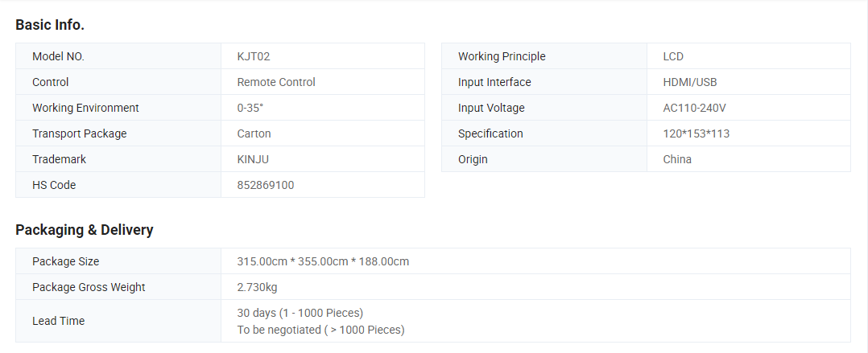Click the China origin value
This screenshot has height=353, width=868.
tap(677, 159)
